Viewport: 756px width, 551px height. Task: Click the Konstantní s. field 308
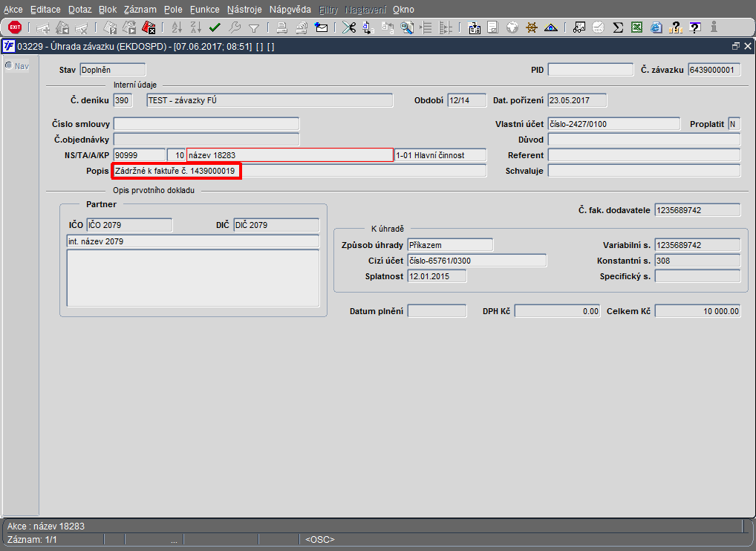[697, 261]
